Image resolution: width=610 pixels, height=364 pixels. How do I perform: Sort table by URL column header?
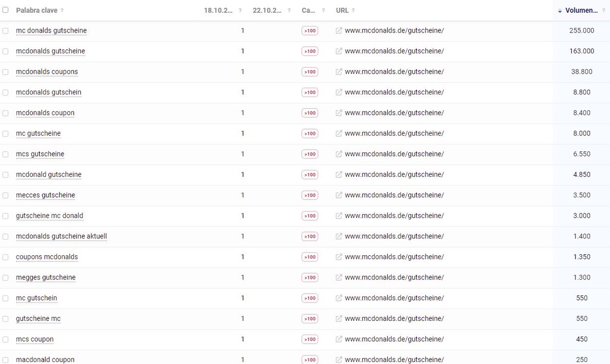click(342, 10)
